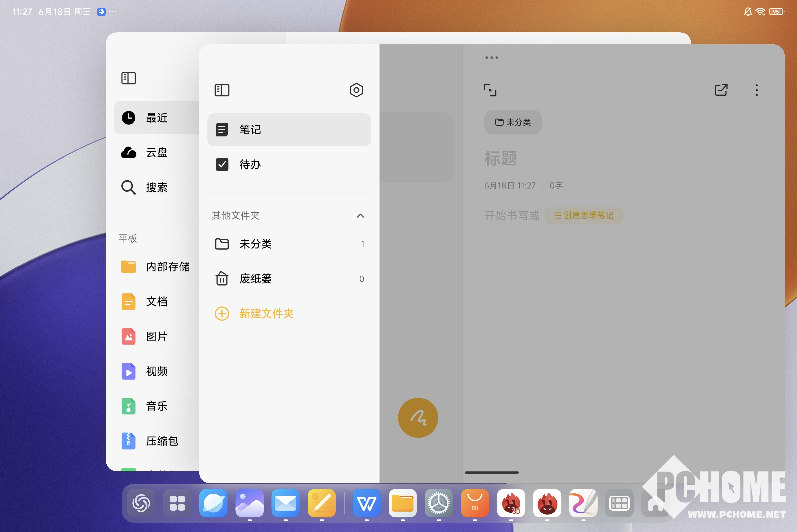Viewport: 797px width, 532px height.
Task: Tap the muted notifications bell status icon
Action: (748, 12)
